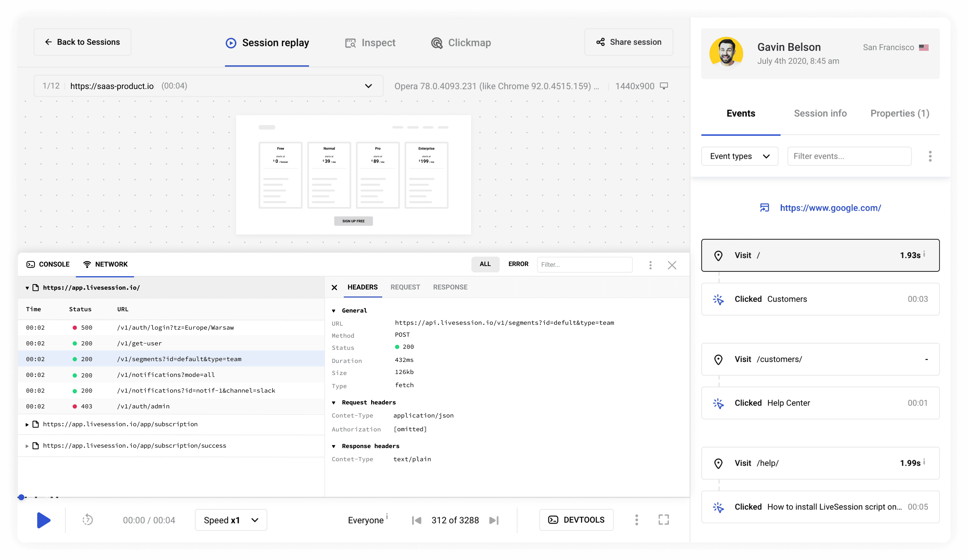The image size is (968, 560).
Task: Click the click/cursor event icon in Events
Action: coord(718,299)
